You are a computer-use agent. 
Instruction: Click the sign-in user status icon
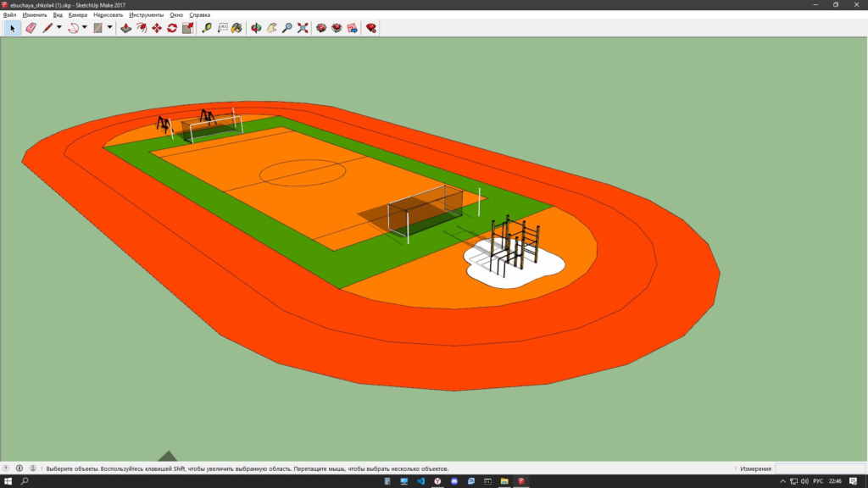click(33, 469)
